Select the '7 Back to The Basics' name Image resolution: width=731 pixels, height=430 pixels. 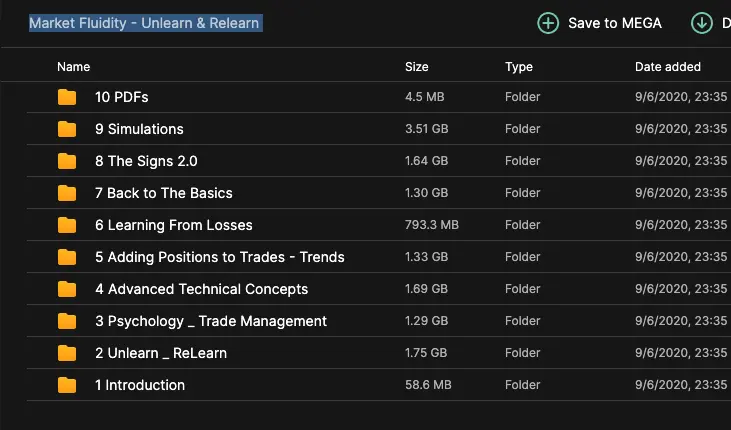(x=164, y=193)
